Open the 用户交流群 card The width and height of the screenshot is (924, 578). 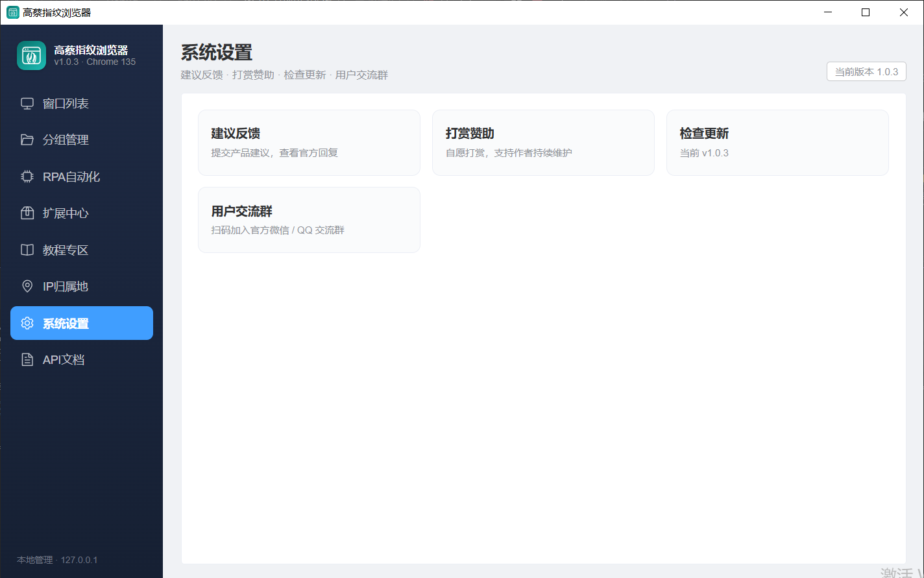(x=309, y=220)
